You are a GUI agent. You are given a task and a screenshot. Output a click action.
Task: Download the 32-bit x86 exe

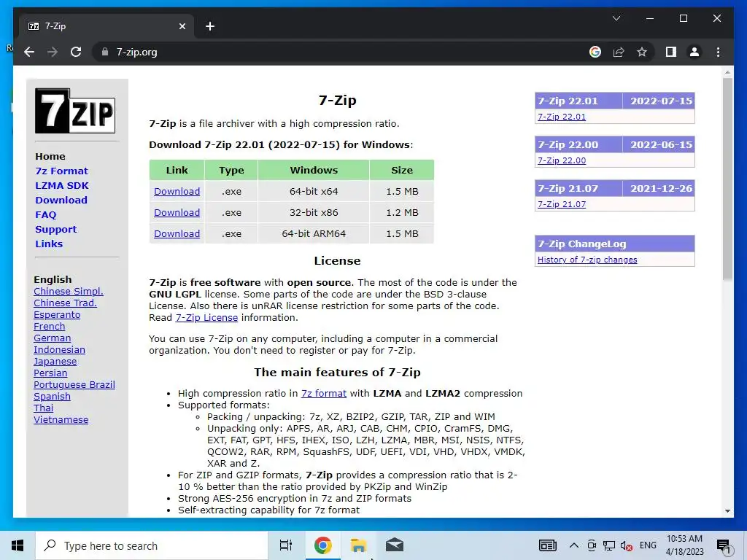pos(177,212)
